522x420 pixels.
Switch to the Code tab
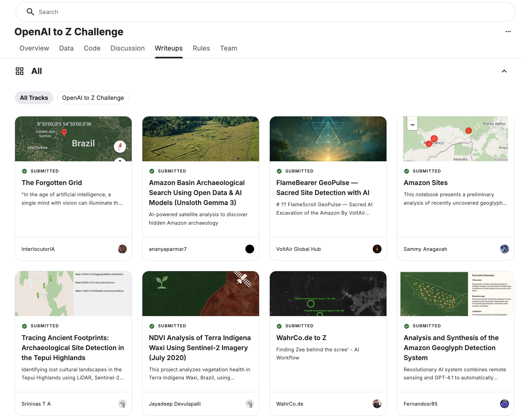[92, 48]
